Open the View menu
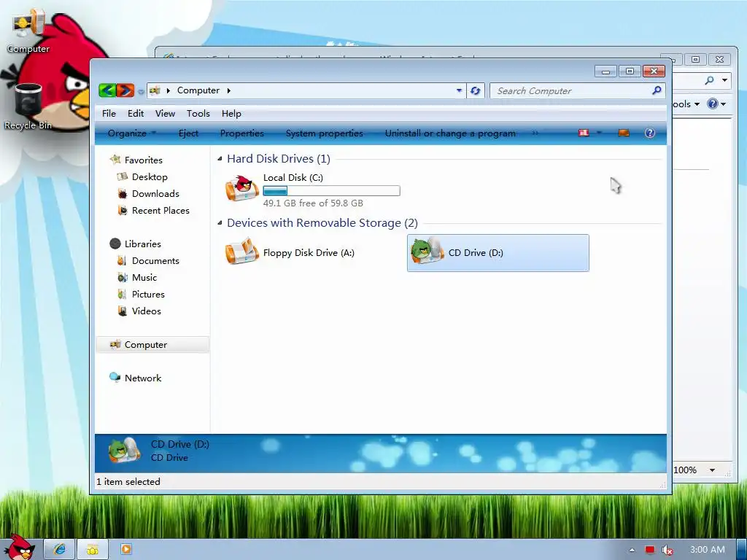 (165, 113)
